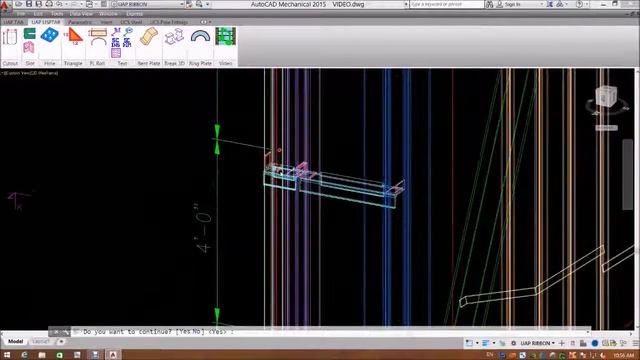The height and width of the screenshot is (360, 640).
Task: Click the Help question mark icon
Action: click(579, 4)
